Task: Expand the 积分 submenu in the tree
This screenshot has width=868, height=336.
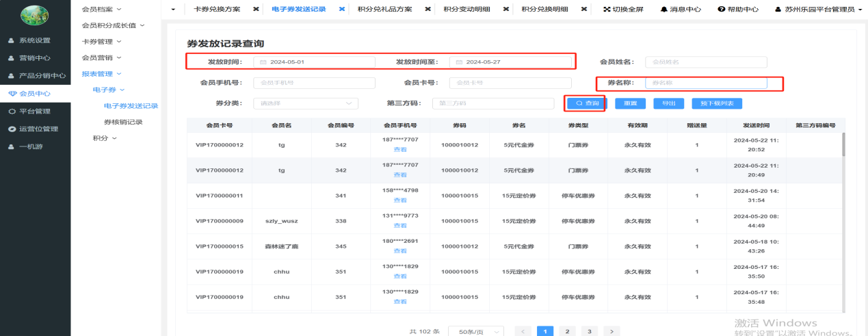Action: tap(105, 138)
